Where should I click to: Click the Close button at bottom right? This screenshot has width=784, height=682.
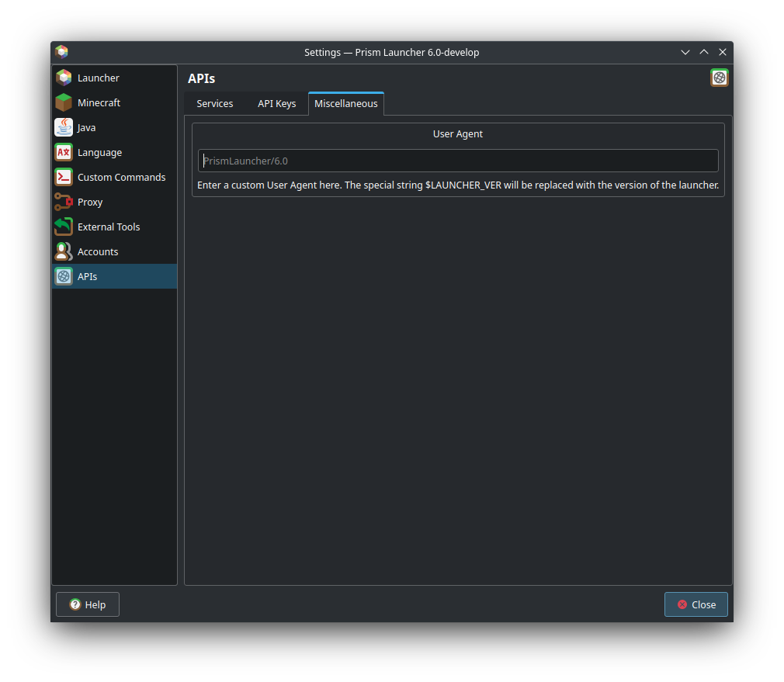696,604
